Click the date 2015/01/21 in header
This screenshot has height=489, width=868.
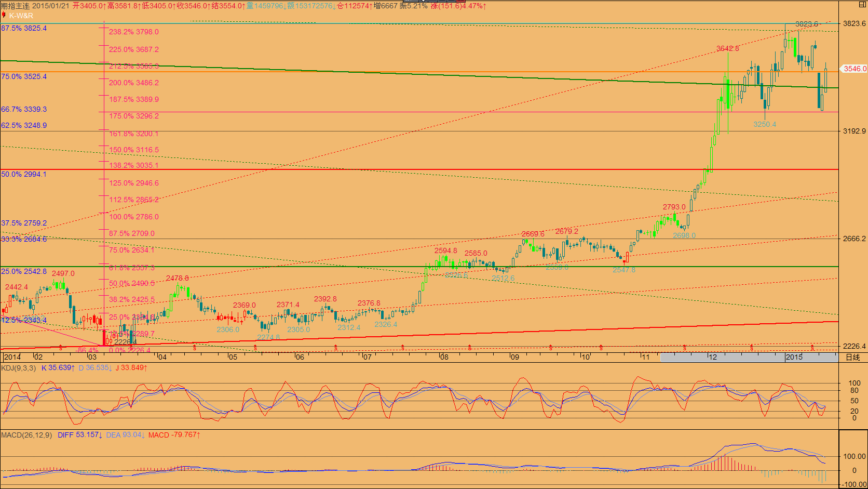coord(50,6)
